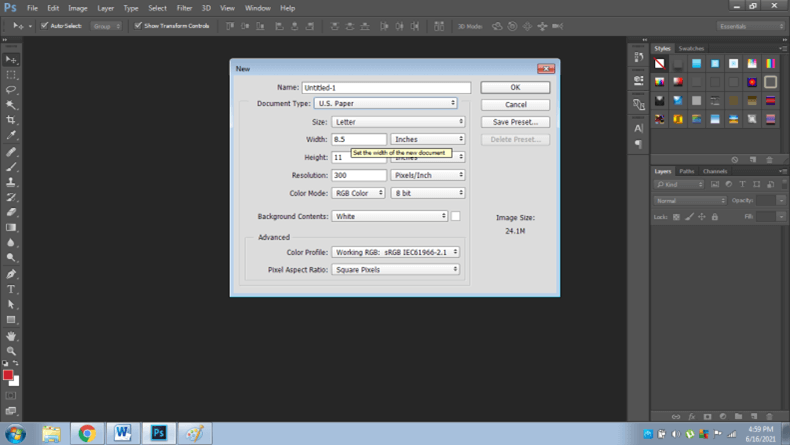
Task: Open the Filter menu
Action: pos(184,8)
